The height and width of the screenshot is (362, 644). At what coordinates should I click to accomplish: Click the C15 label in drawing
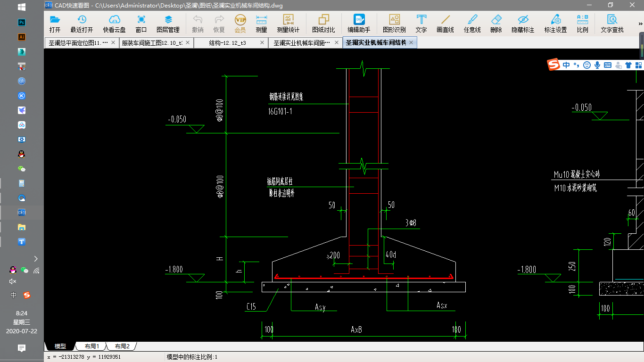(251, 307)
